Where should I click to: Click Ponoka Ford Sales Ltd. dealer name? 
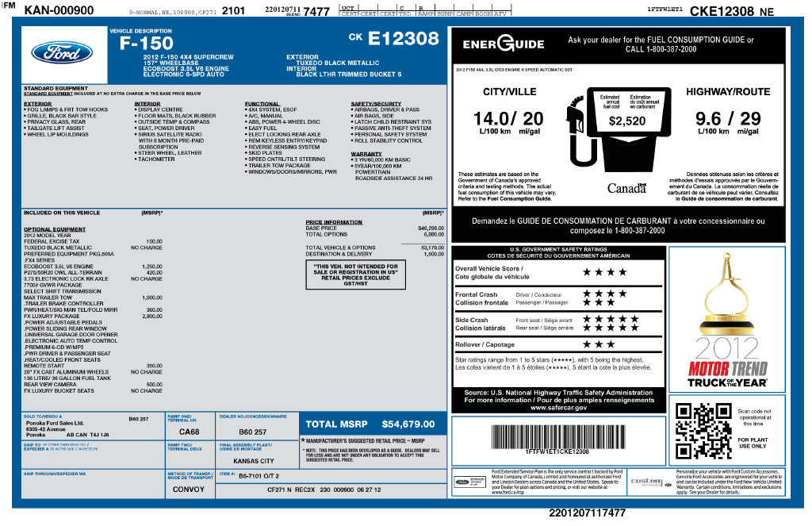click(x=55, y=423)
